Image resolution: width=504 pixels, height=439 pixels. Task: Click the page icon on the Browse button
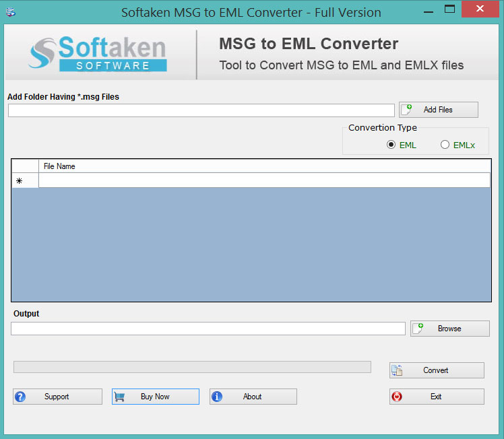pos(418,329)
